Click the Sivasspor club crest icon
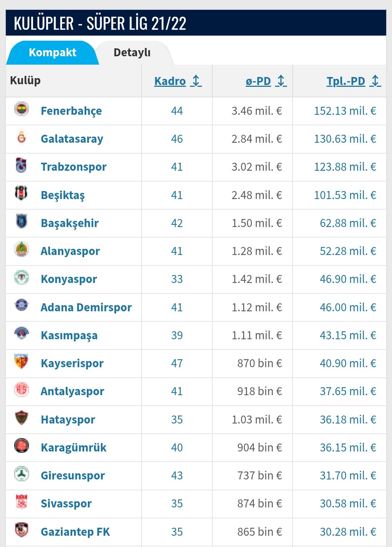Image resolution: width=392 pixels, height=547 pixels. pos(21,502)
